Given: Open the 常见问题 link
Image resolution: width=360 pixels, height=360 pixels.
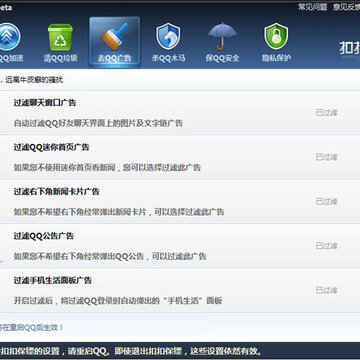Looking at the screenshot, I should (313, 7).
